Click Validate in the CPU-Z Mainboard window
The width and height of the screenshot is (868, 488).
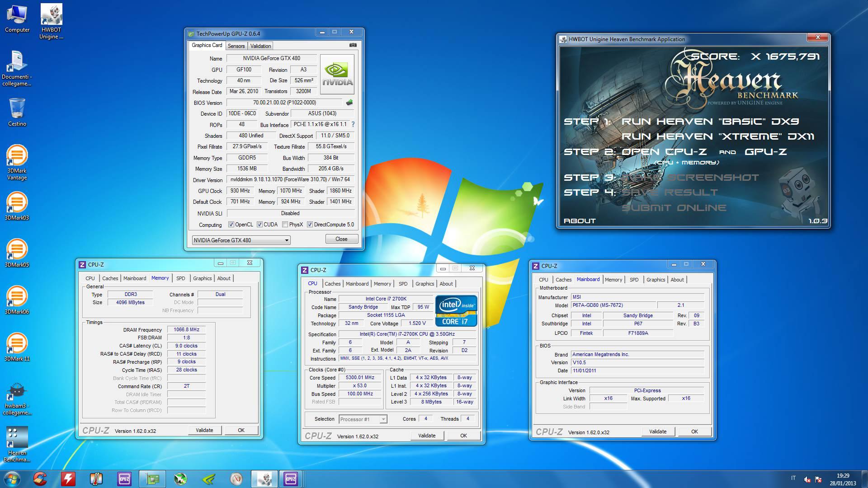pyautogui.click(x=658, y=432)
